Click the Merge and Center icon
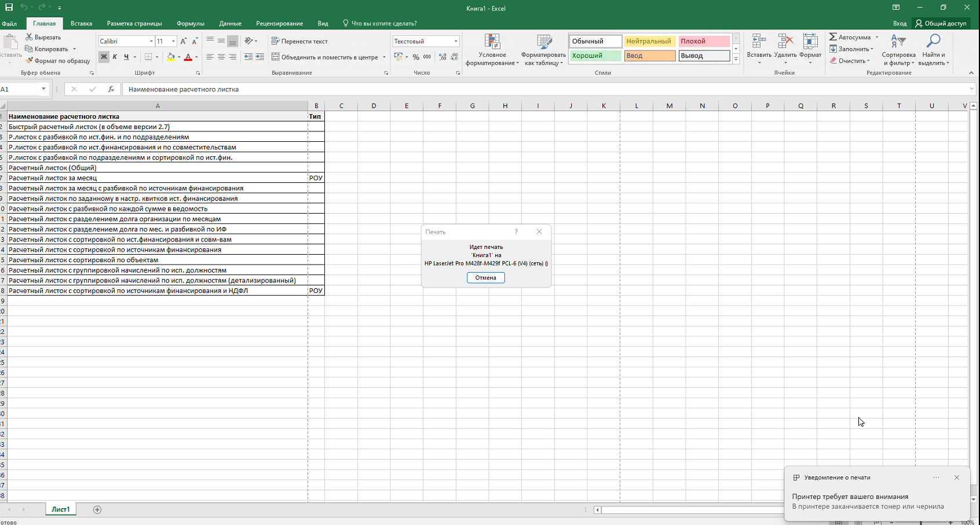This screenshot has width=980, height=525. [276, 57]
